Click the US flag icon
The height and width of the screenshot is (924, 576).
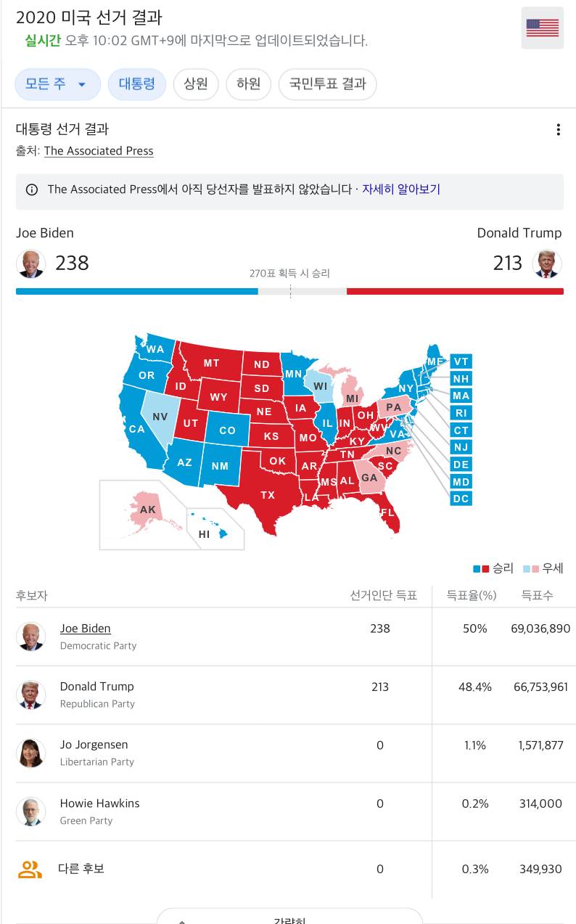[542, 28]
